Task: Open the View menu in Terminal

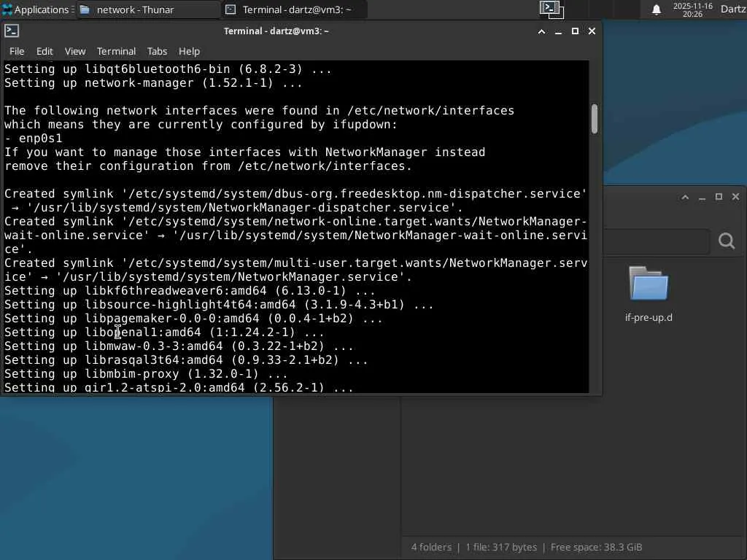Action: [x=75, y=51]
